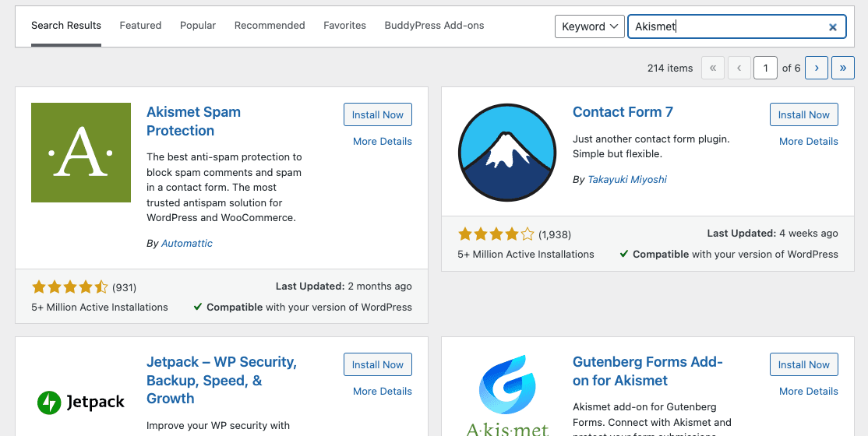The height and width of the screenshot is (436, 868).
Task: Open the BuddyPress Add-ons tab
Action: click(x=434, y=26)
